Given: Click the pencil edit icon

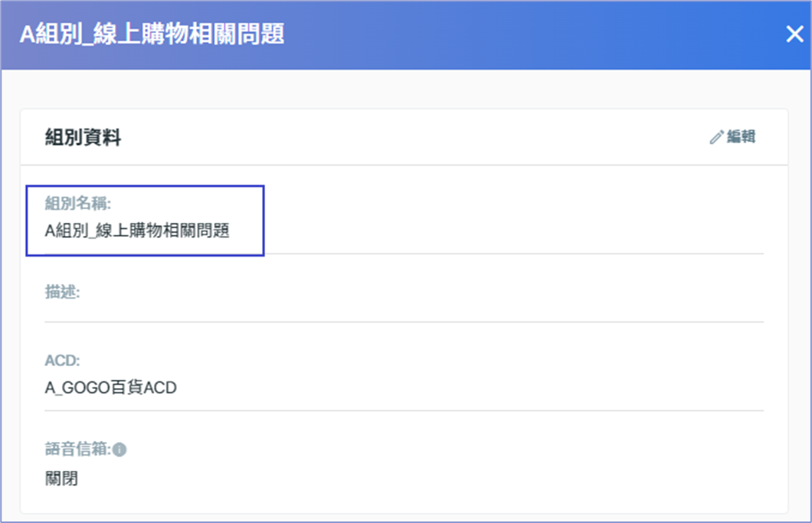Looking at the screenshot, I should click(716, 137).
